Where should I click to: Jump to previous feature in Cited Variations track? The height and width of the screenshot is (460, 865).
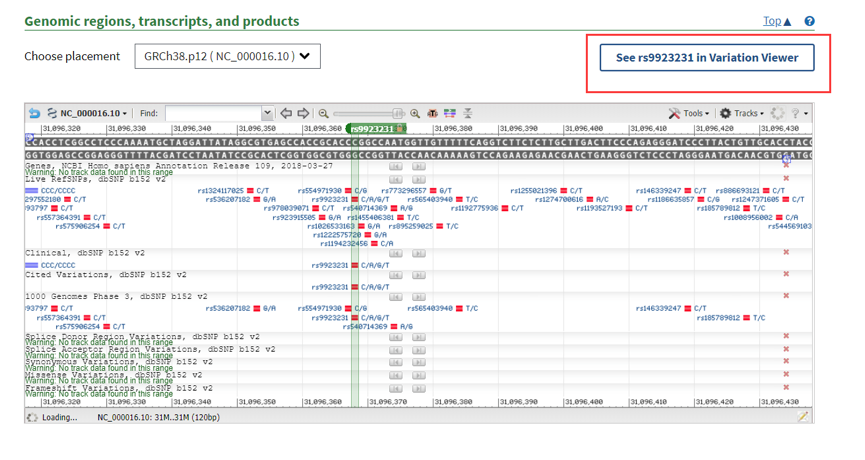tap(396, 275)
